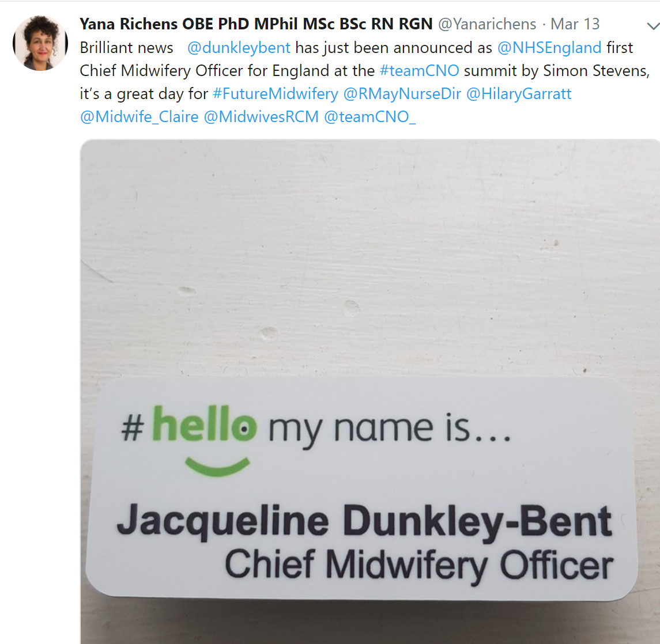Click the green hello logo in photo
The image size is (660, 644).
pyautogui.click(x=204, y=424)
